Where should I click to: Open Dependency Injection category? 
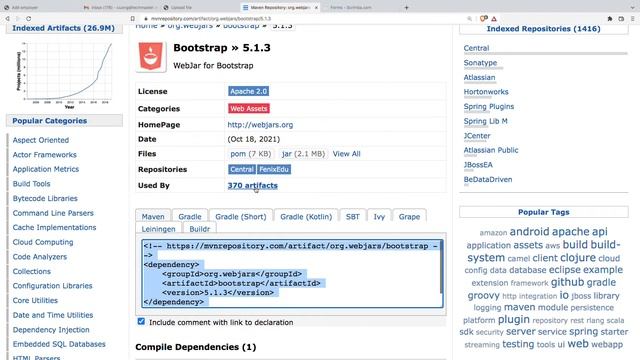coord(51,330)
